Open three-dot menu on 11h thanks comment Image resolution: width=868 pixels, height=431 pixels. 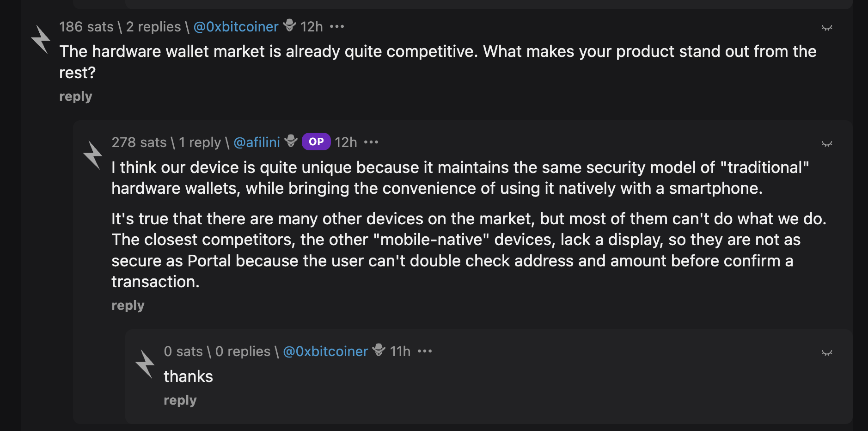tap(425, 351)
